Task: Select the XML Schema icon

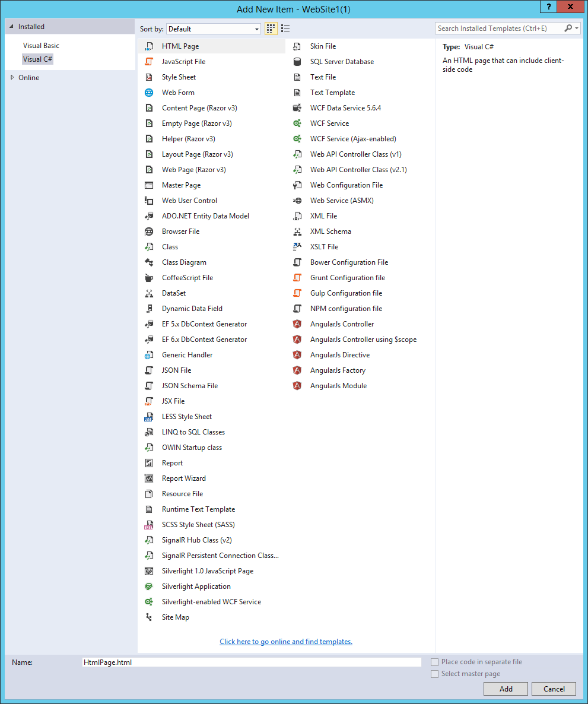Action: [x=297, y=232]
